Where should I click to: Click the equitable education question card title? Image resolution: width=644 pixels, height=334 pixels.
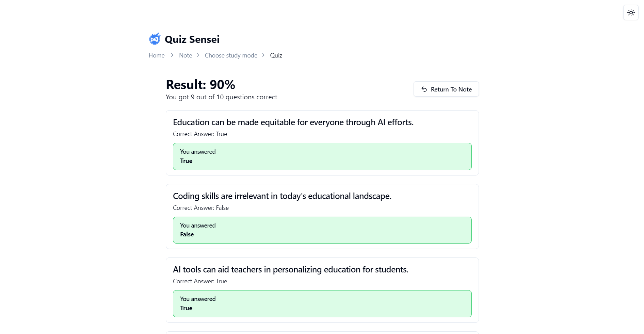293,122
